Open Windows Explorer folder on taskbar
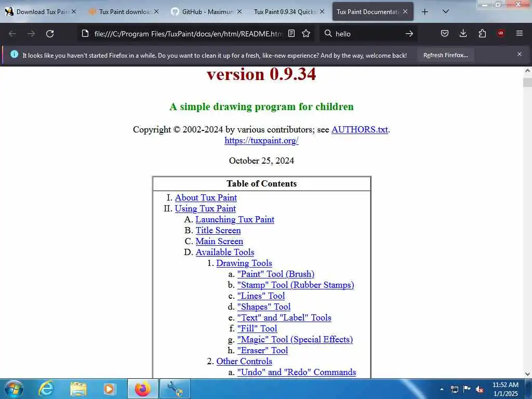The image size is (532, 399). pos(78,389)
